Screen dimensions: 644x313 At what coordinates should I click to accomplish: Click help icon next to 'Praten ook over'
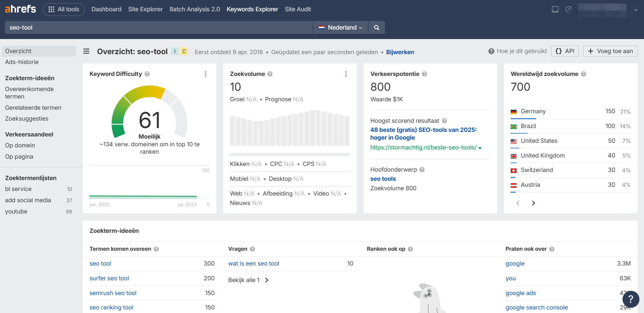coord(552,249)
